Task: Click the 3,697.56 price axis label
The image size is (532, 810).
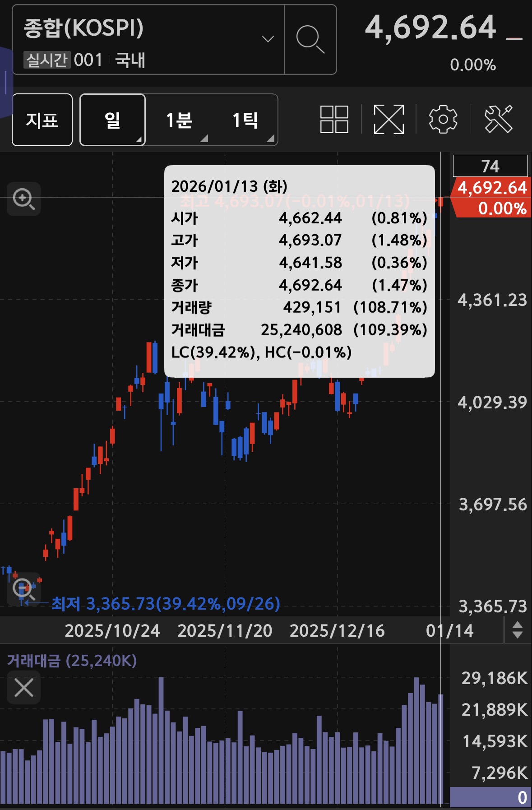Action: pos(493,505)
